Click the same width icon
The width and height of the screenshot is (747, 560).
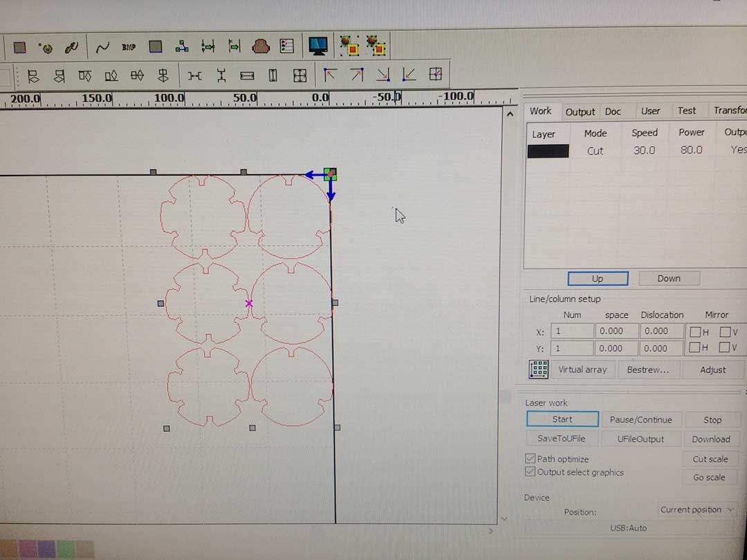coord(247,76)
